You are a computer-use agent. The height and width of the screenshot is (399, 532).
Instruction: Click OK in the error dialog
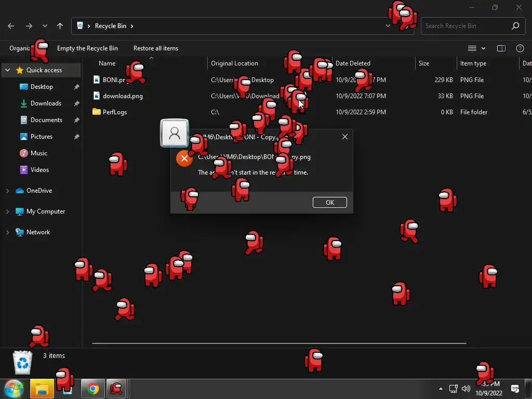point(330,202)
